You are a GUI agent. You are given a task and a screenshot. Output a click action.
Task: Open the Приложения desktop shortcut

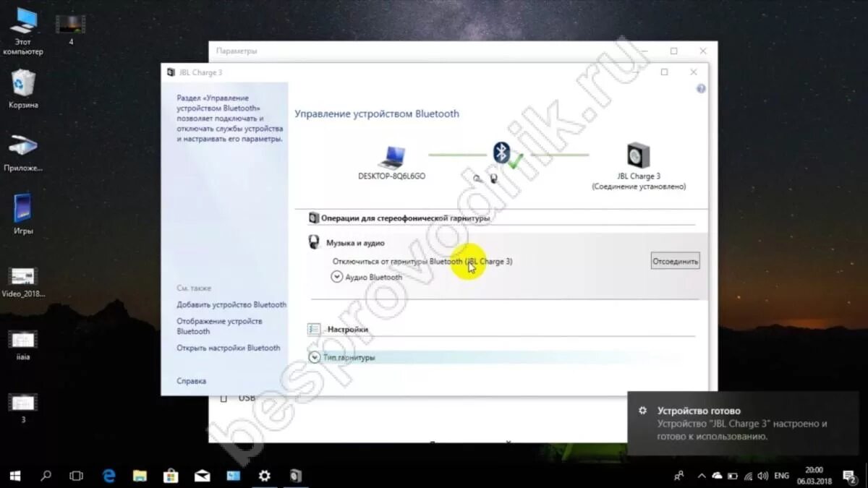coord(23,152)
